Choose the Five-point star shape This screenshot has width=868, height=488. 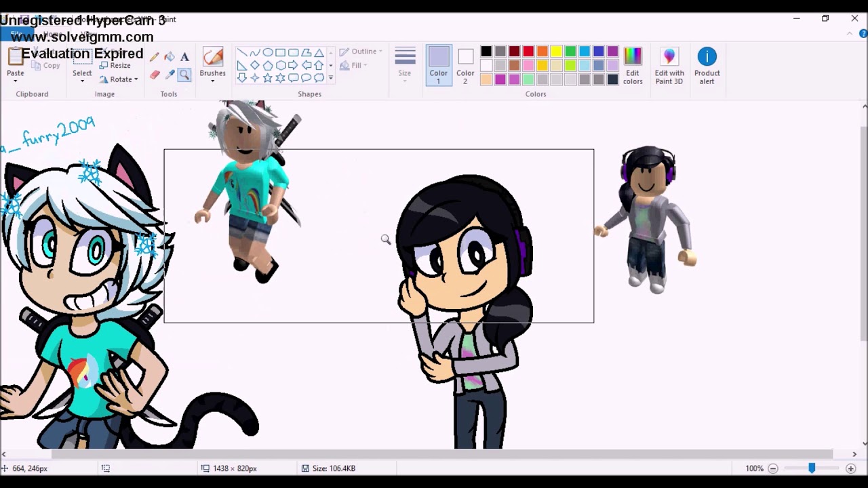click(268, 78)
